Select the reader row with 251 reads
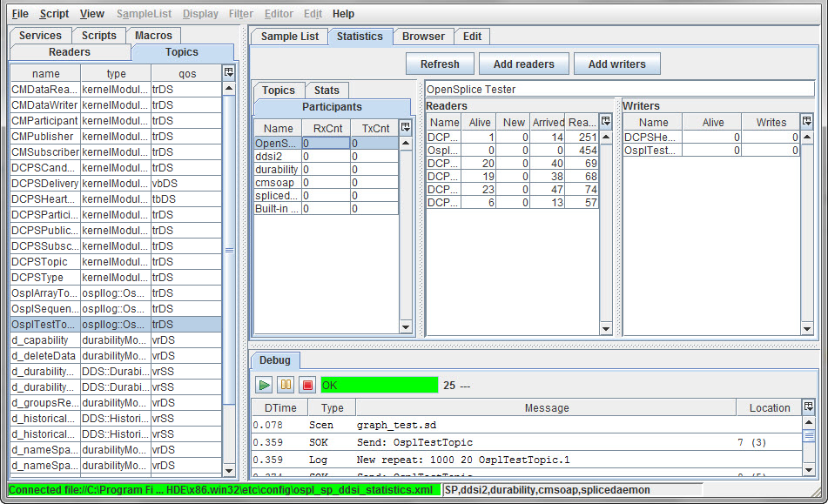The width and height of the screenshot is (828, 504). pos(512,138)
